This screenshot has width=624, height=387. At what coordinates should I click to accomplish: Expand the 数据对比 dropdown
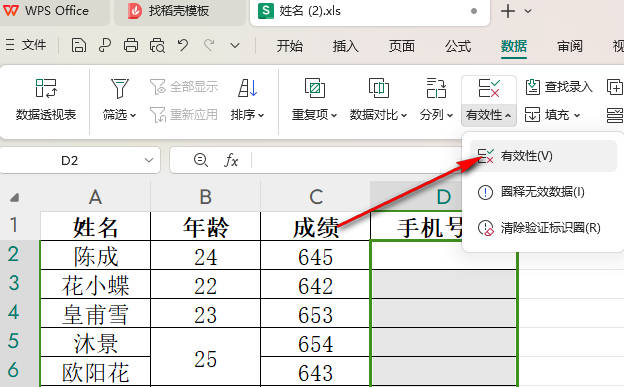tap(404, 115)
